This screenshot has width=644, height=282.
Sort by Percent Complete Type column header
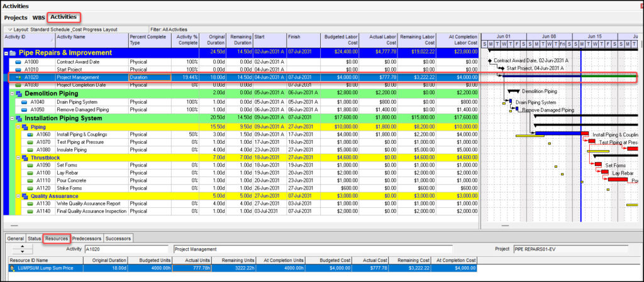pyautogui.click(x=150, y=40)
